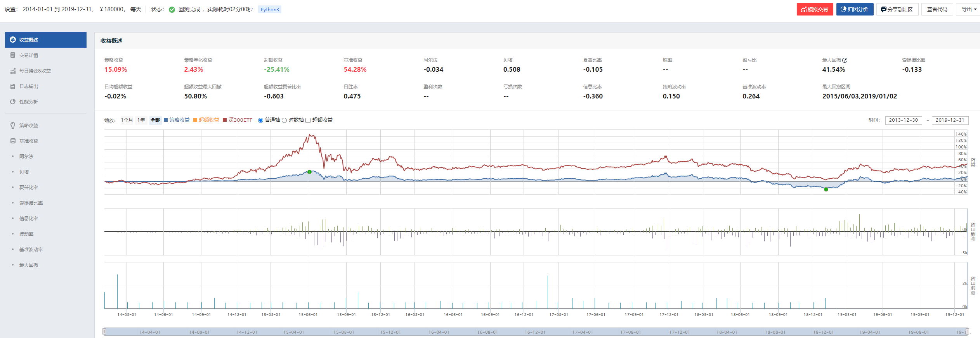Go to 基准波动率 in the sidebar list
The image size is (980, 338).
pos(31,250)
